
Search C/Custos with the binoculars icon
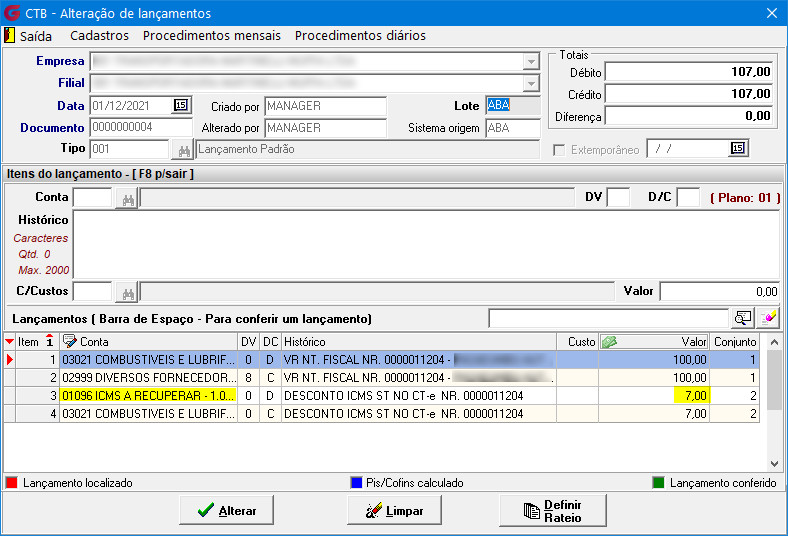coord(128,293)
